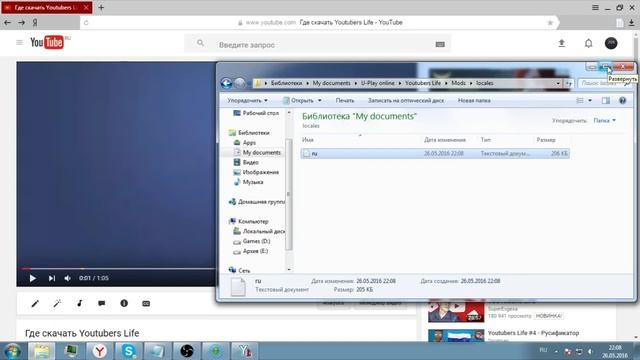Viewport: 640px width, 360px height.
Task: Go forward in Explorer window
Action: coord(240,83)
